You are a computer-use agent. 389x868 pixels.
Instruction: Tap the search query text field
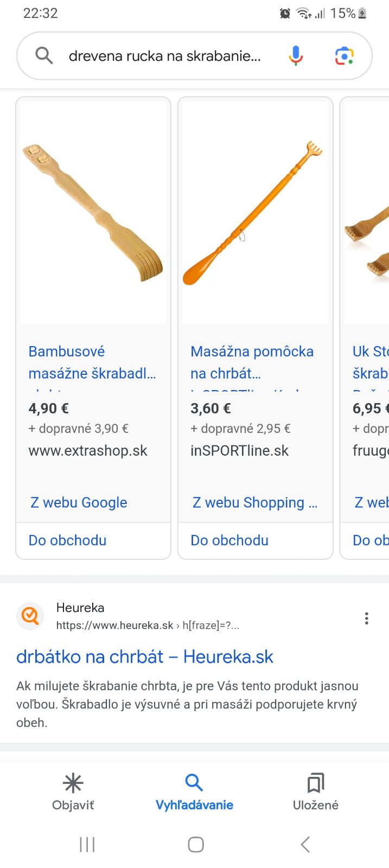click(x=165, y=56)
